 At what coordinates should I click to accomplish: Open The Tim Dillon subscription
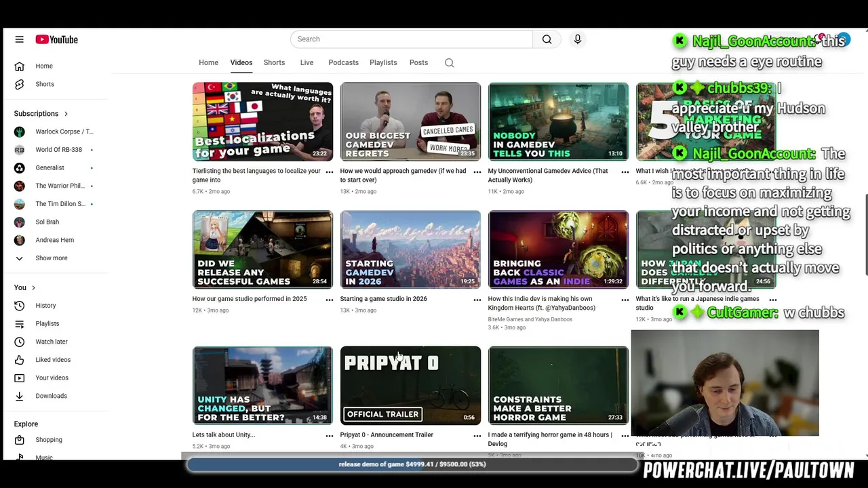tap(54, 204)
